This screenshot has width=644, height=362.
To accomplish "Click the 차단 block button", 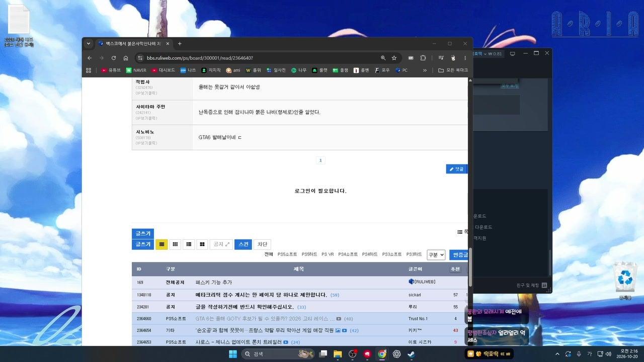I will point(262,244).
